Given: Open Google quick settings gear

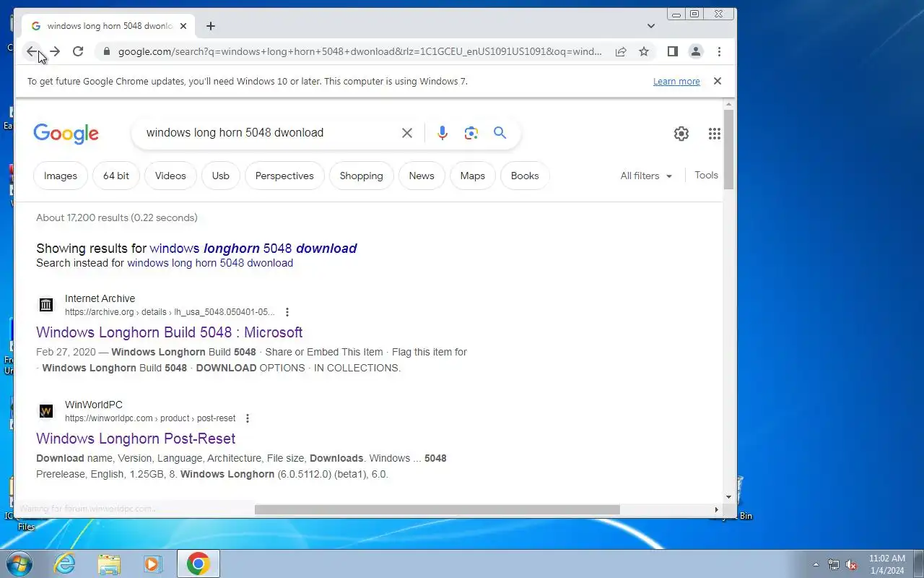Looking at the screenshot, I should 681,134.
